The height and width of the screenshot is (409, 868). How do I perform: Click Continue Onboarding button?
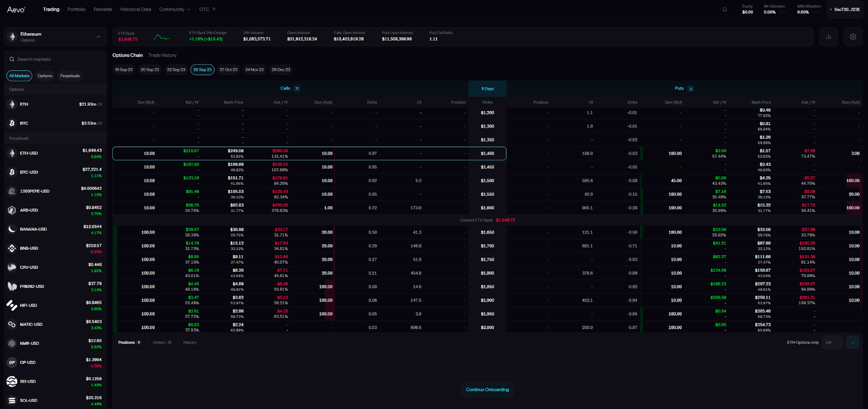coord(487,389)
